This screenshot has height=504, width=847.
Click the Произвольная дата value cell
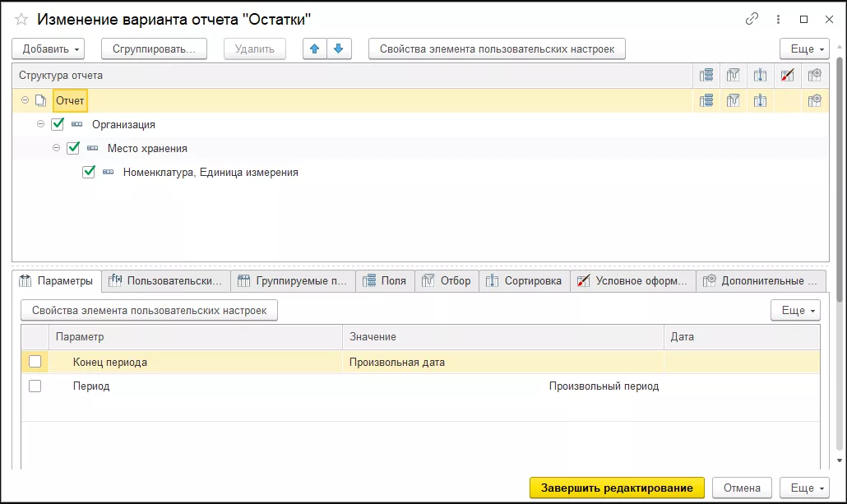[x=502, y=362]
